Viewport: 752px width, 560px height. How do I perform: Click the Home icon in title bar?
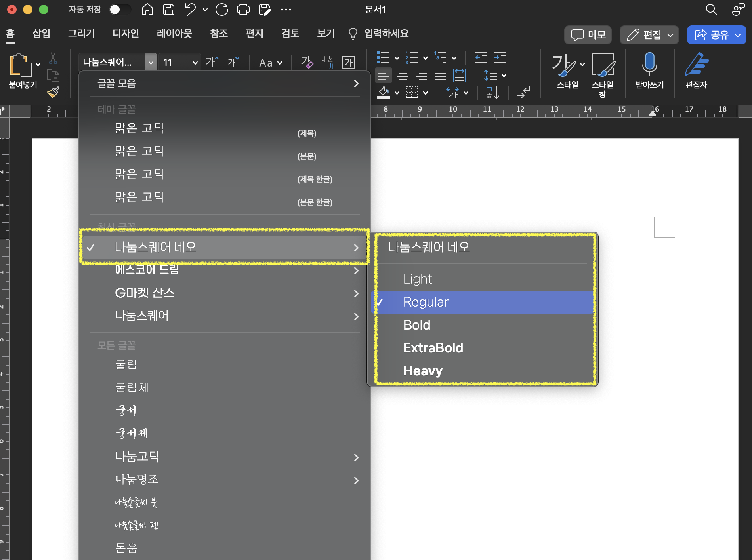(147, 9)
